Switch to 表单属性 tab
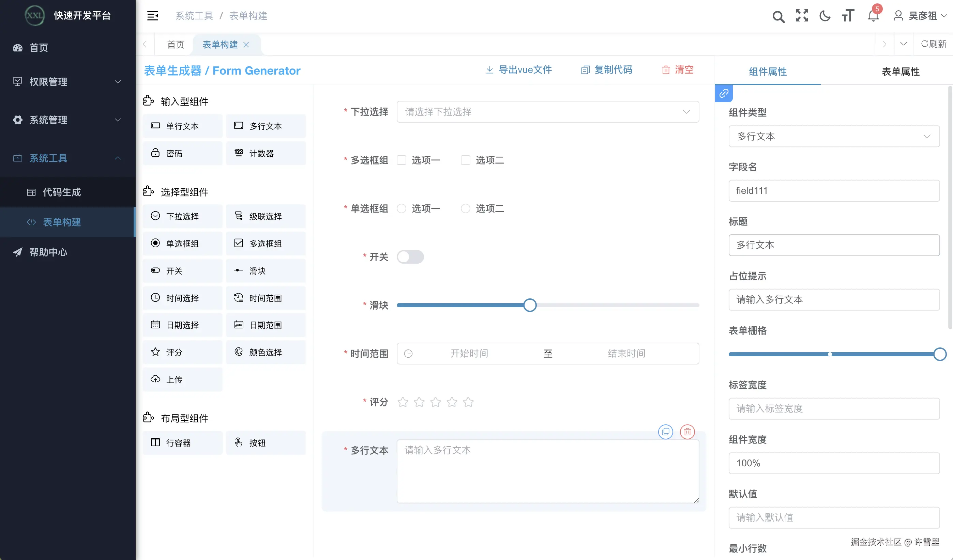The height and width of the screenshot is (560, 953). click(x=901, y=72)
